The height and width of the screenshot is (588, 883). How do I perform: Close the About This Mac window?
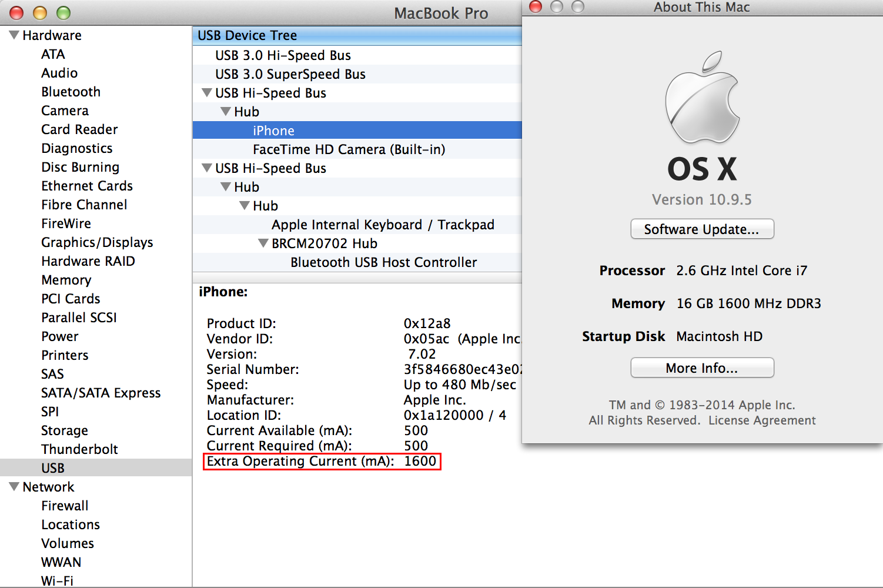(536, 6)
